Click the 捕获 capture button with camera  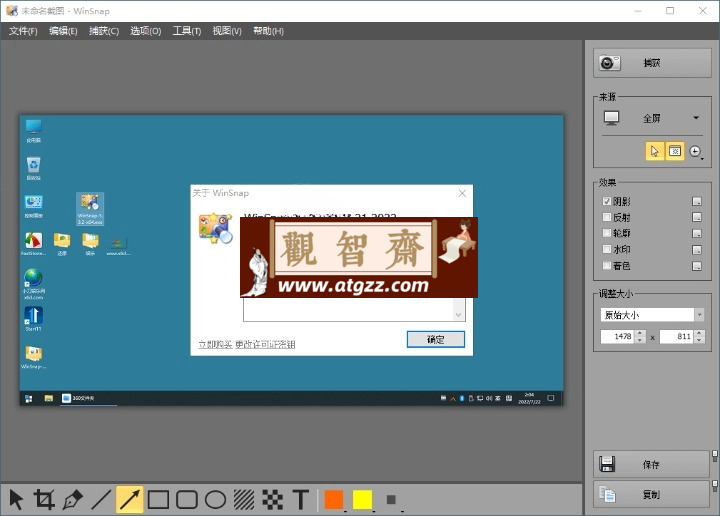(652, 63)
